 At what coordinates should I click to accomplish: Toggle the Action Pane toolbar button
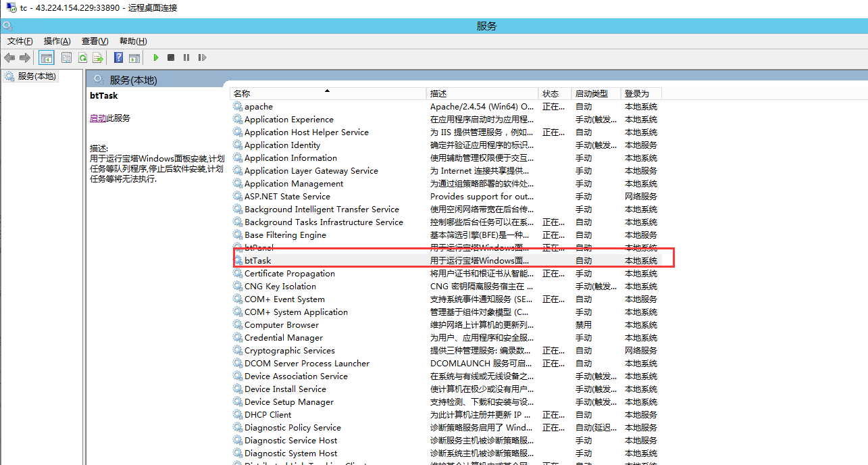(134, 58)
